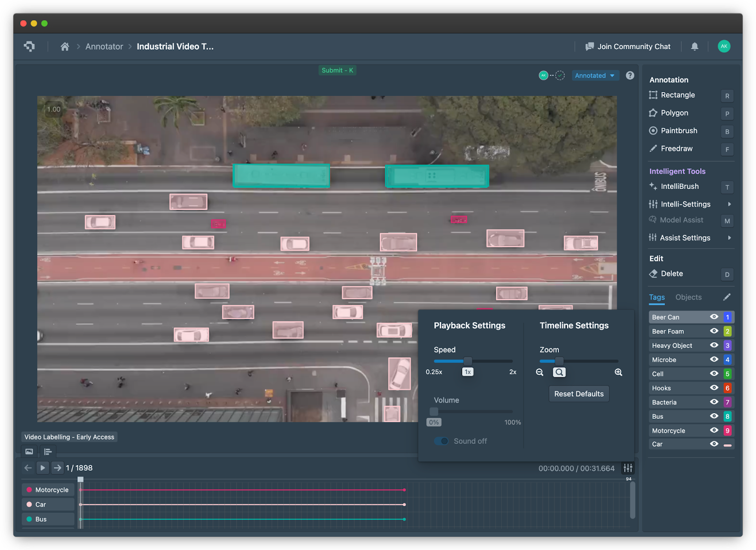This screenshot has width=756, height=550.
Task: Click the notification bell icon
Action: (695, 46)
